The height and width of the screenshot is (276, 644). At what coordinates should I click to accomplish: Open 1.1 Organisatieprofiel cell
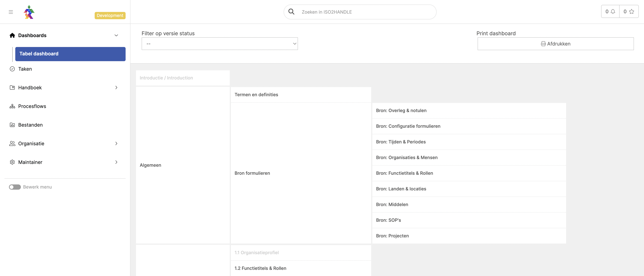[301, 253]
